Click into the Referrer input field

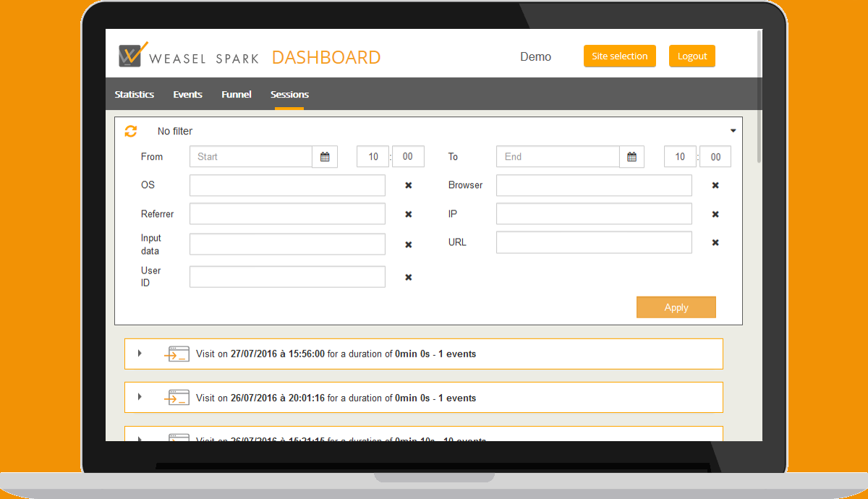coord(287,214)
